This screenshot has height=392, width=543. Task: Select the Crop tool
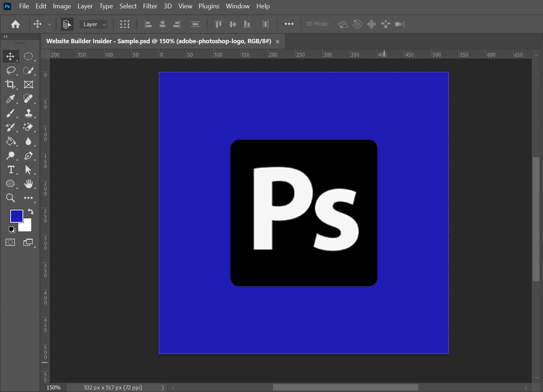click(x=11, y=84)
